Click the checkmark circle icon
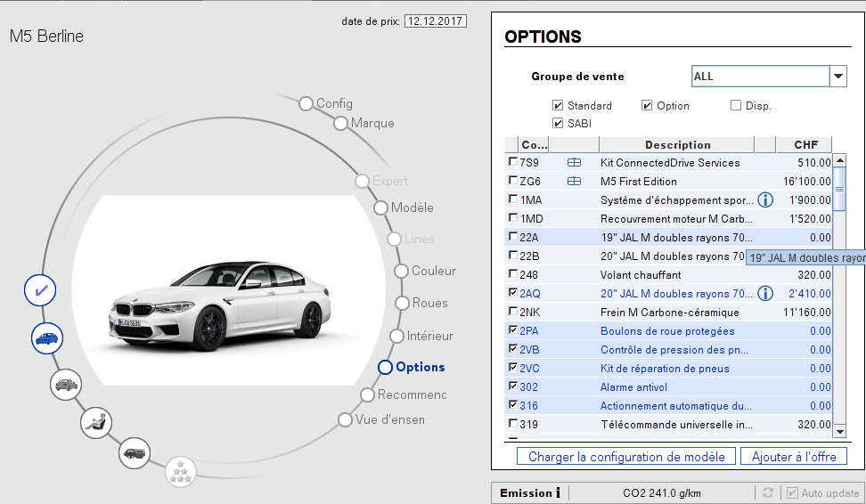This screenshot has height=504, width=866. 41,290
